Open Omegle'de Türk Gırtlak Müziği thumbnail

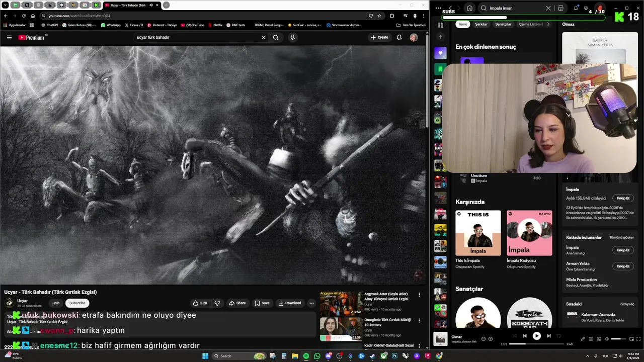[x=341, y=329]
